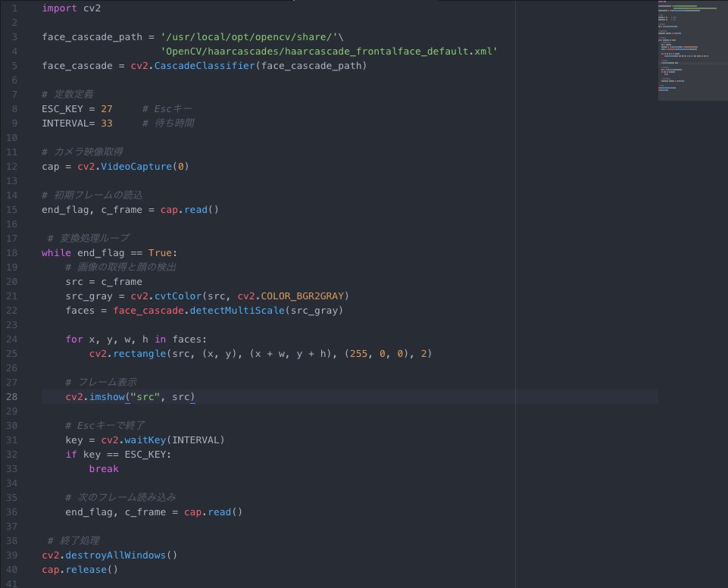Click the minimap code preview
Viewport: 728px width, 588px height.
(692, 50)
